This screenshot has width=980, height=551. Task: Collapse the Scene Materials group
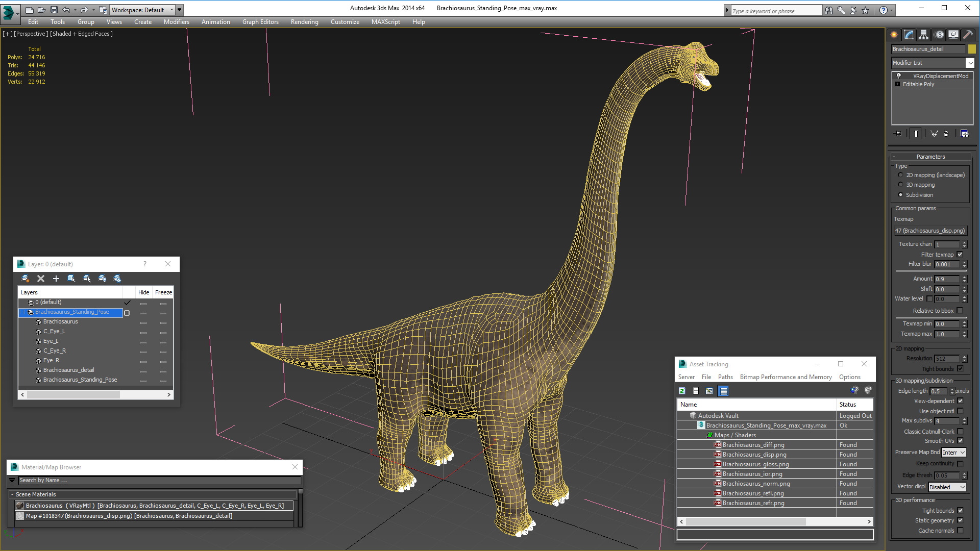point(12,494)
